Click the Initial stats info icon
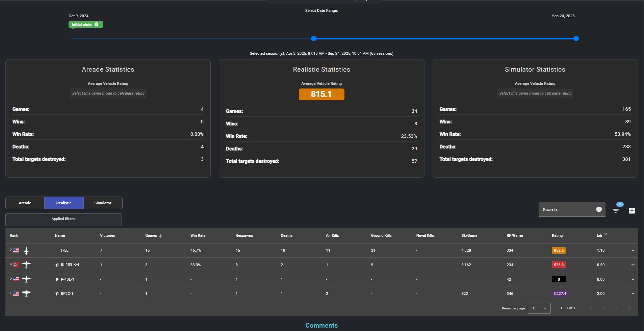This screenshot has width=644, height=331. pos(97,24)
